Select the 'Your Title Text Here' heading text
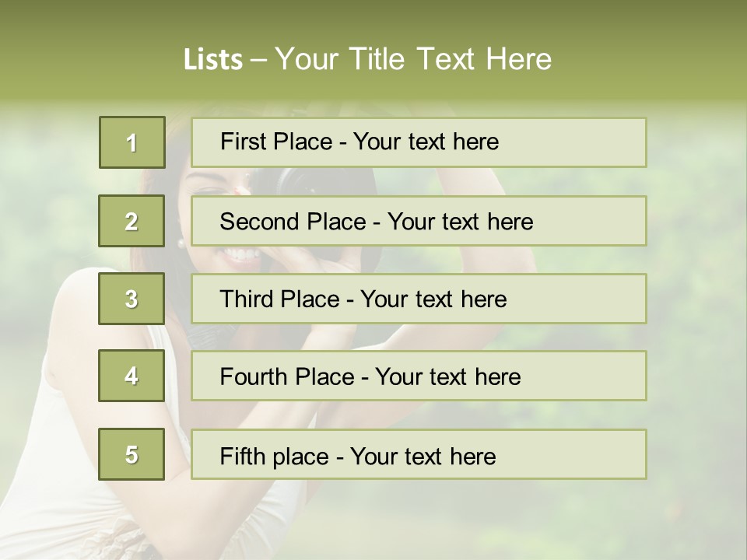 coord(413,59)
